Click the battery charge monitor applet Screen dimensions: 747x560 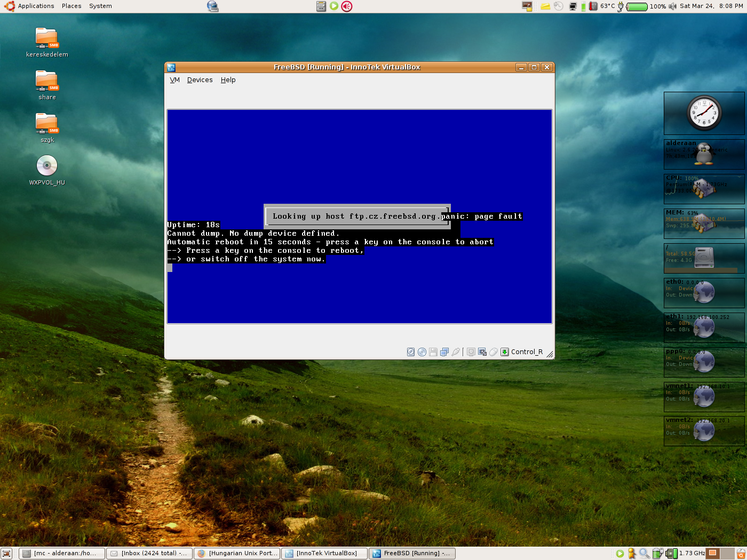641,6
